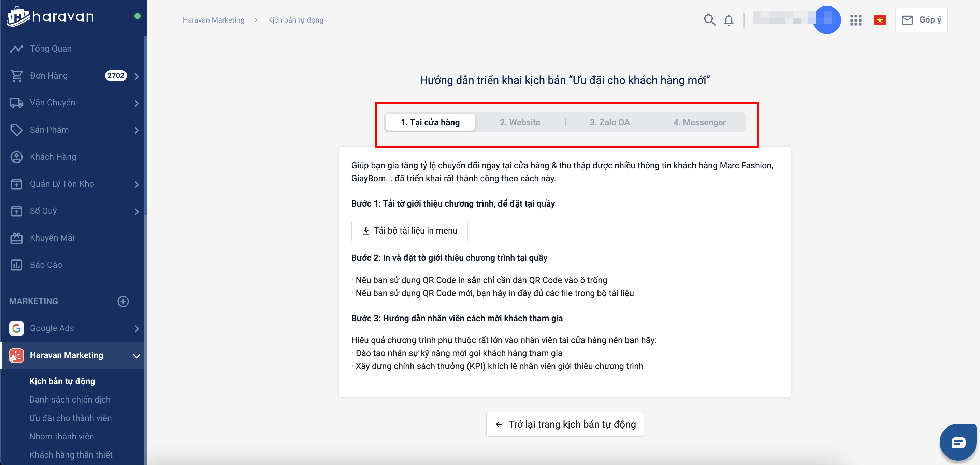Switch to the 4. Messenger tab
This screenshot has height=465, width=980.
(x=699, y=122)
